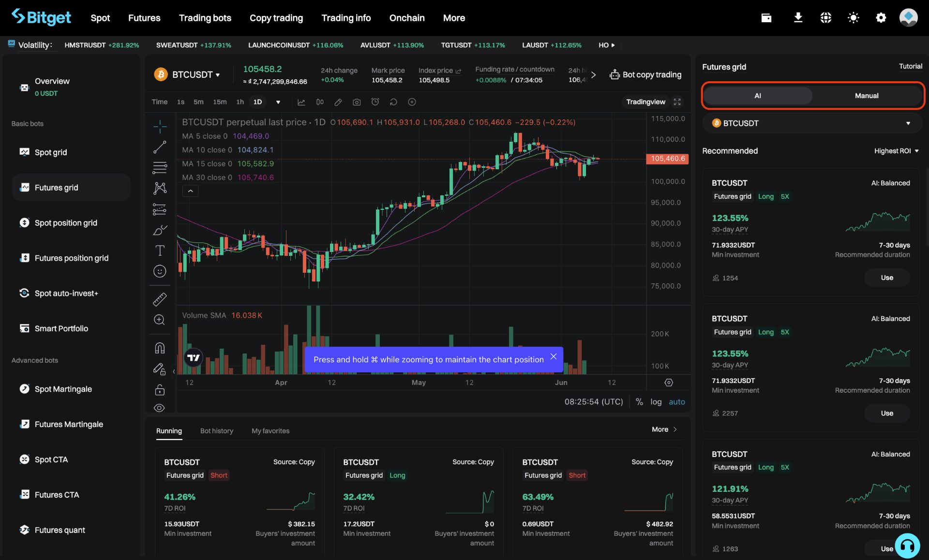Select the crosshair cursor tool

click(x=160, y=127)
